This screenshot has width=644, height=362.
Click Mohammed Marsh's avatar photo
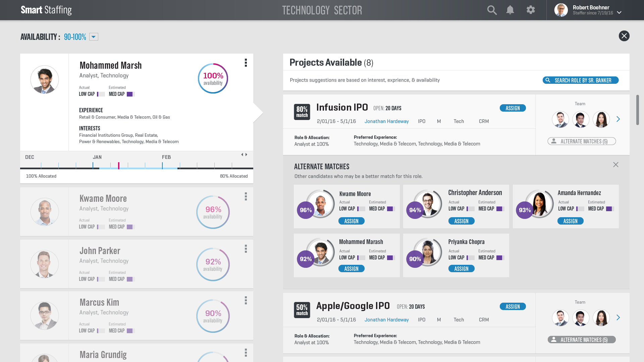tap(45, 80)
